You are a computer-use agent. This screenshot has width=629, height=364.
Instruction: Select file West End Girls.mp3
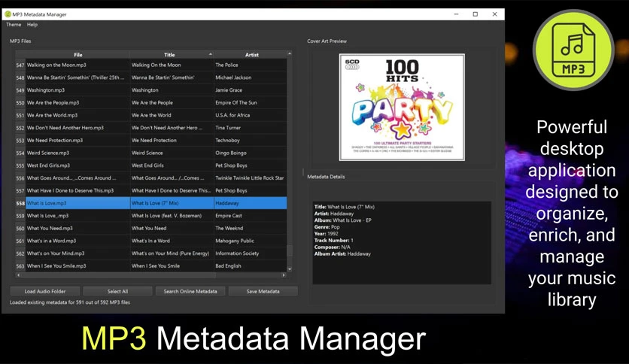pyautogui.click(x=48, y=165)
